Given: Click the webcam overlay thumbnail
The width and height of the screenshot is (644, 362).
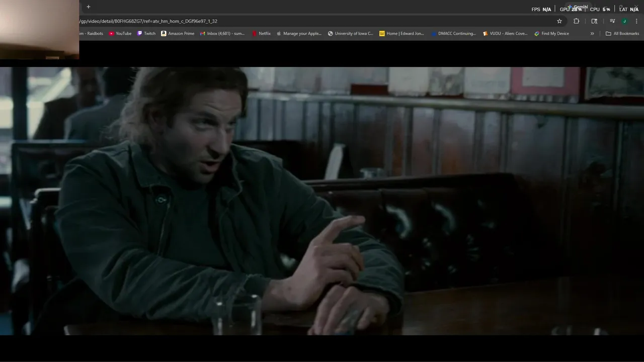Looking at the screenshot, I should pyautogui.click(x=39, y=29).
